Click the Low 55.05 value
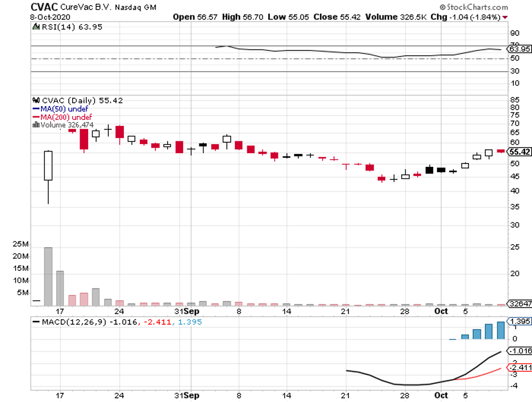 (288, 17)
